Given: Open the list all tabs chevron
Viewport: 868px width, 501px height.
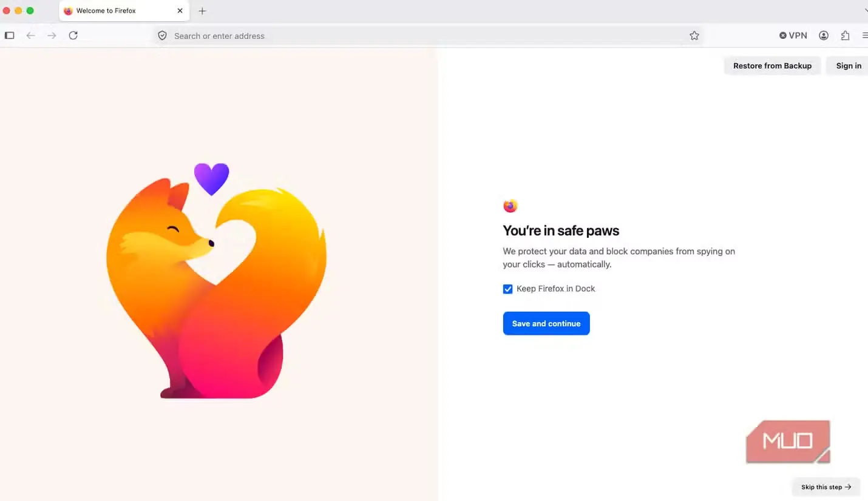Looking at the screenshot, I should pos(866,11).
